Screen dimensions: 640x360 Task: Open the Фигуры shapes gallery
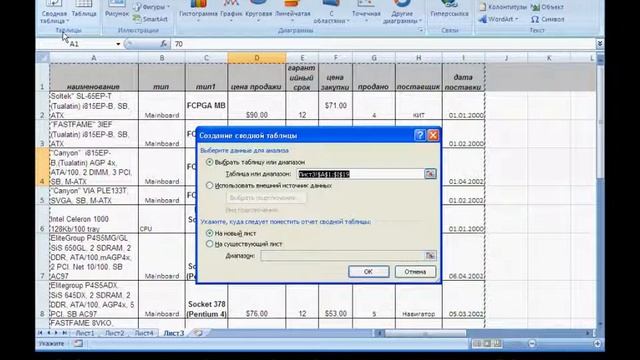pos(152,7)
